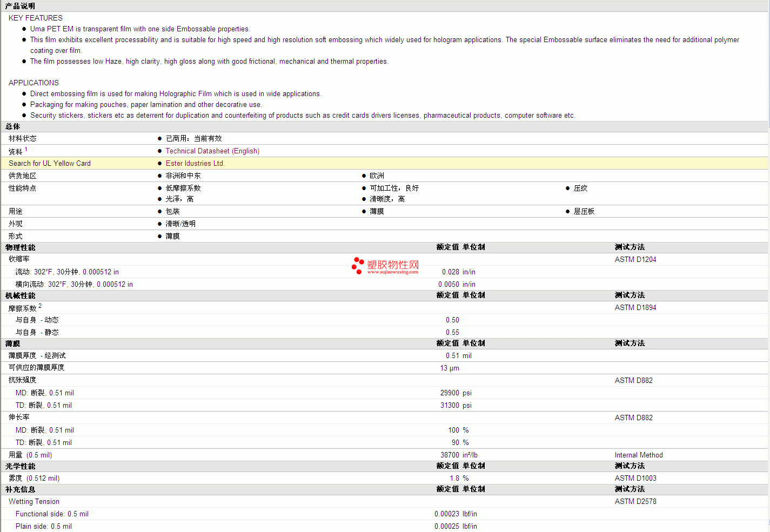
Task: Select the 38700 in²/lb yield value
Action: 459,455
